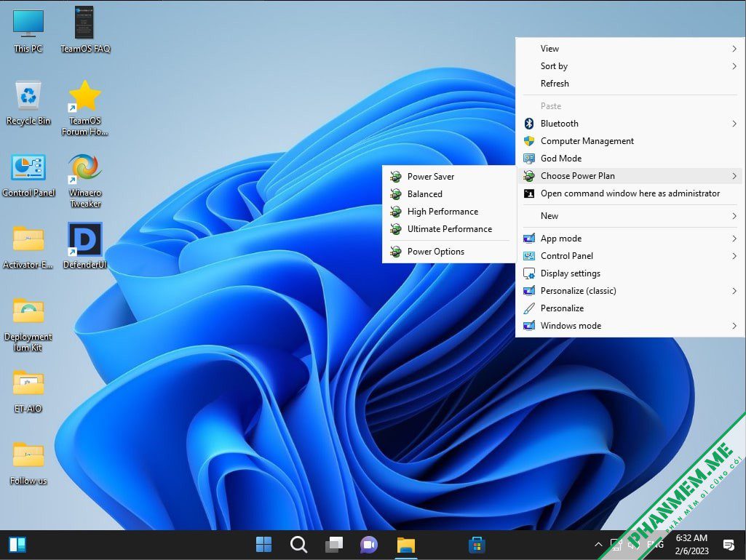Select the Activator-E... folder

point(28,247)
